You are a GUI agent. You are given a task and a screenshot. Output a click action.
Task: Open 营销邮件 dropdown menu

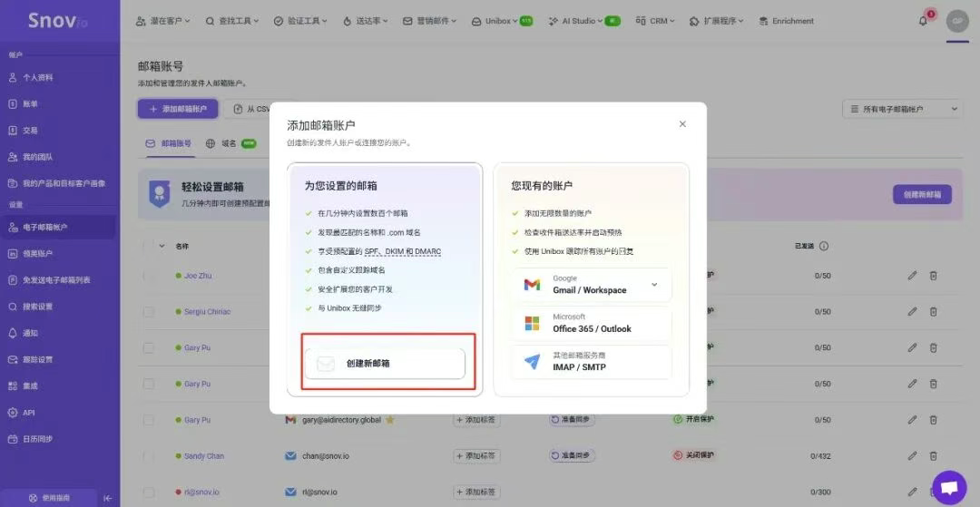[429, 21]
